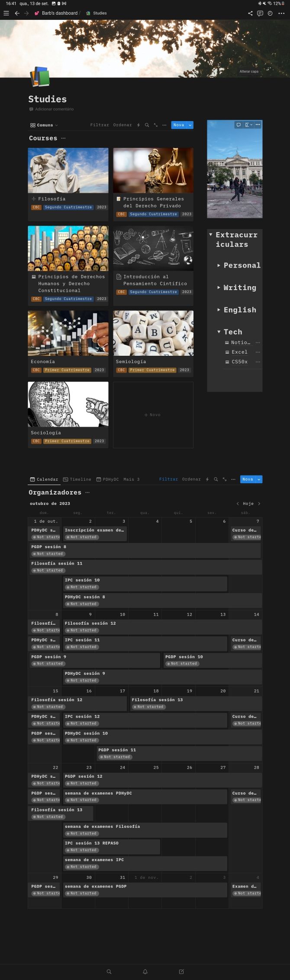Open page history clock icon
The width and height of the screenshot is (290, 980).
pyautogui.click(x=270, y=13)
